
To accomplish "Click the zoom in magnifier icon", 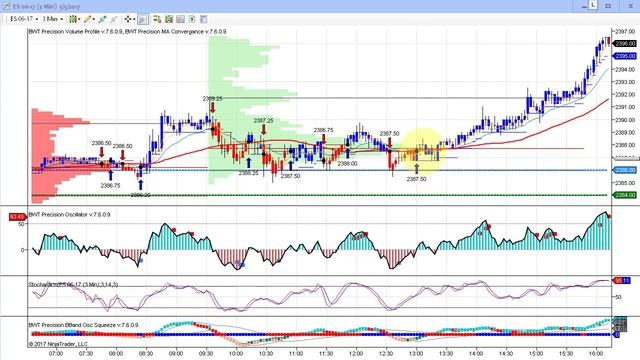I will [102, 19].
